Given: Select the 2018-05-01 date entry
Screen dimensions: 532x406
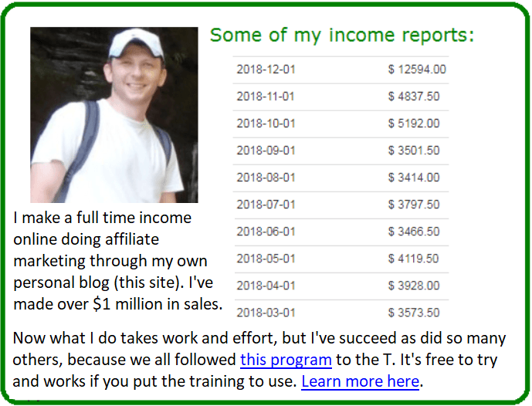Looking at the screenshot, I should coord(266,259).
